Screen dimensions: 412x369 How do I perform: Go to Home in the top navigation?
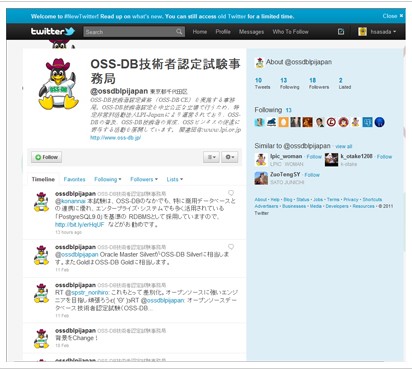click(x=200, y=32)
